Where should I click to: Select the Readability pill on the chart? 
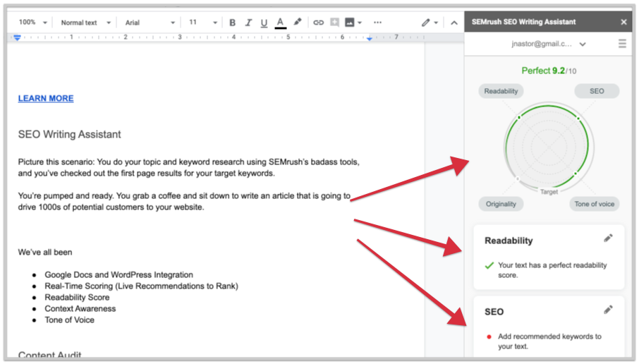501,91
